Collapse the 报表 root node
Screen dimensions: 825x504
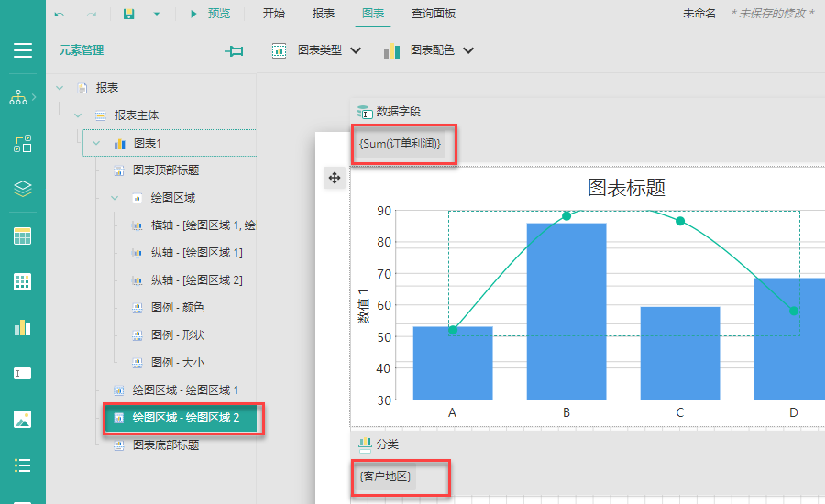60,88
